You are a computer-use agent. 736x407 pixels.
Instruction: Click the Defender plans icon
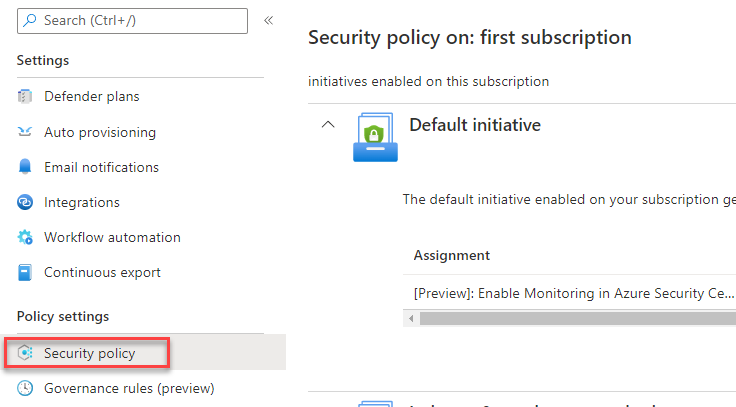click(26, 97)
